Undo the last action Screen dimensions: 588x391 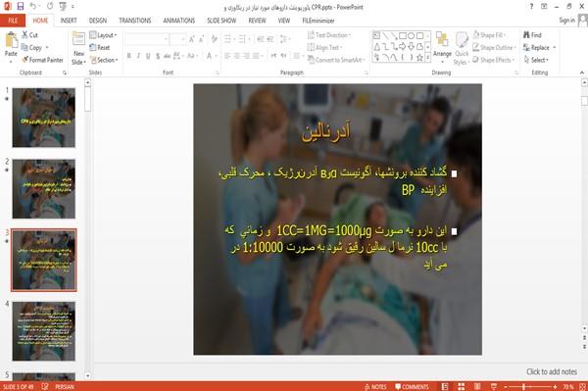(x=33, y=6)
